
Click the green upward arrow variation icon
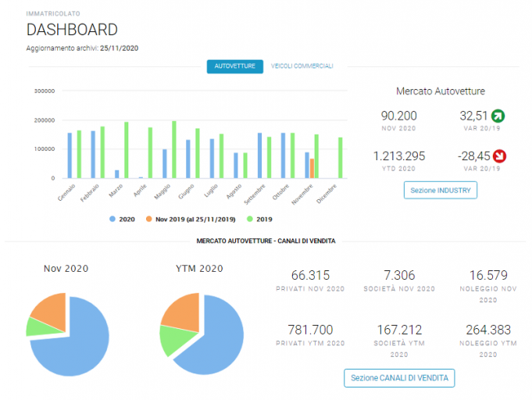pyautogui.click(x=498, y=116)
